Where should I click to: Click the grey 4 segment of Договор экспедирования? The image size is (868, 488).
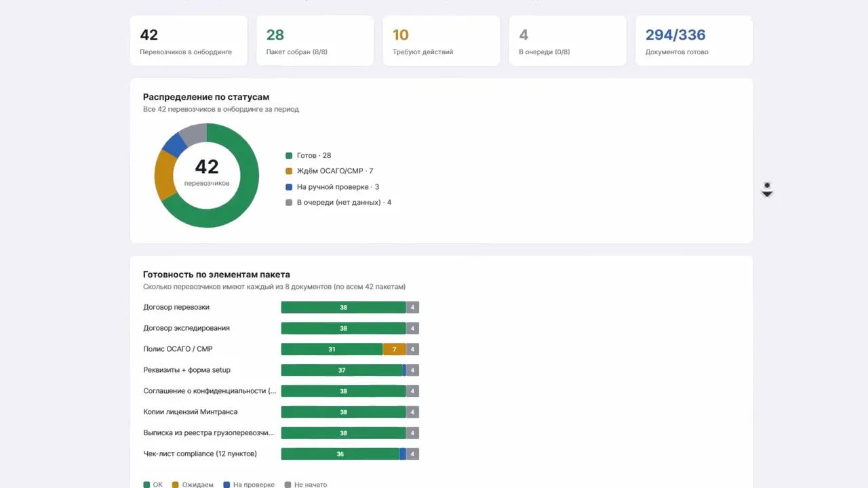[412, 329]
